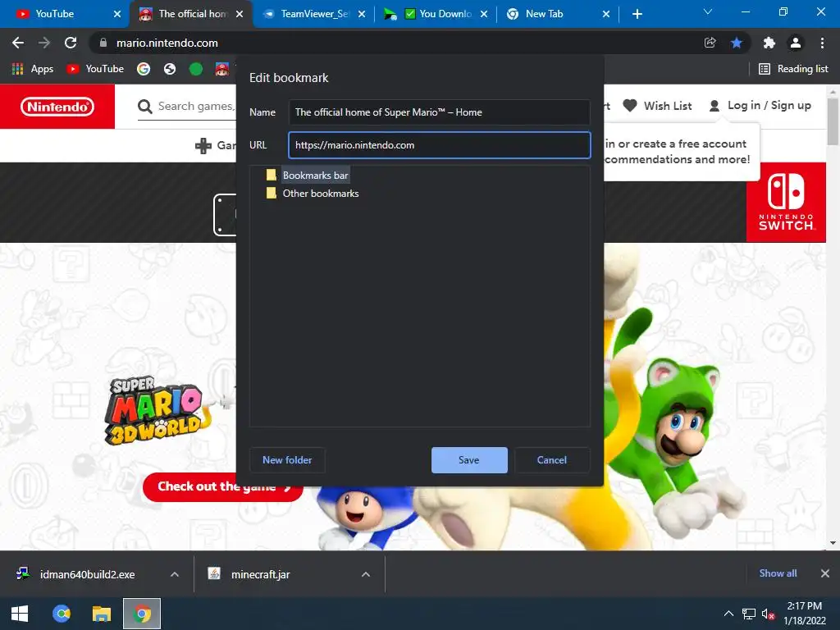Switch to the New Tab tab

(552, 14)
